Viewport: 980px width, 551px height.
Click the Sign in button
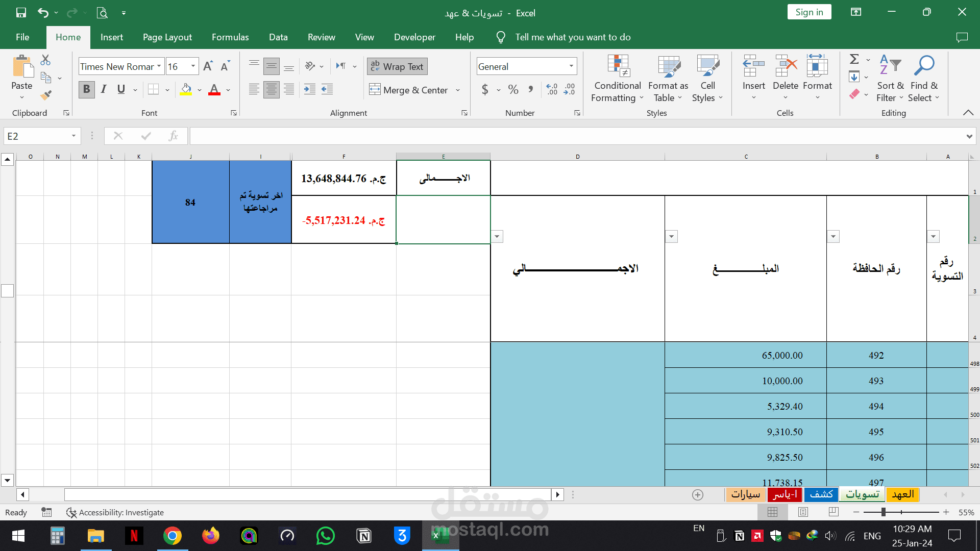(809, 12)
